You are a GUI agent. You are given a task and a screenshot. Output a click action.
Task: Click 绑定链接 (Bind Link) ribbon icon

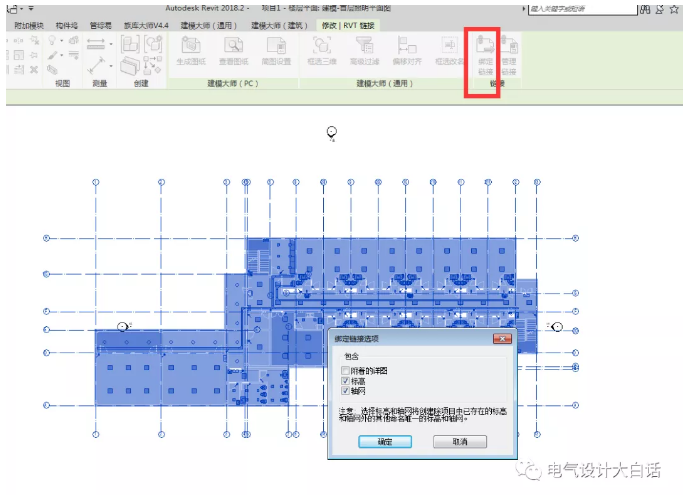(485, 56)
